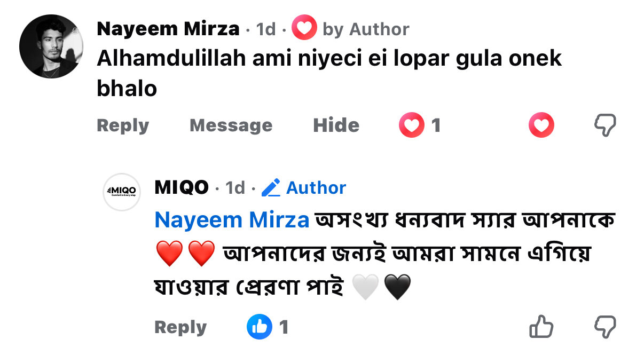644x363 pixels.
Task: Click the MIQO page name
Action: (x=181, y=187)
